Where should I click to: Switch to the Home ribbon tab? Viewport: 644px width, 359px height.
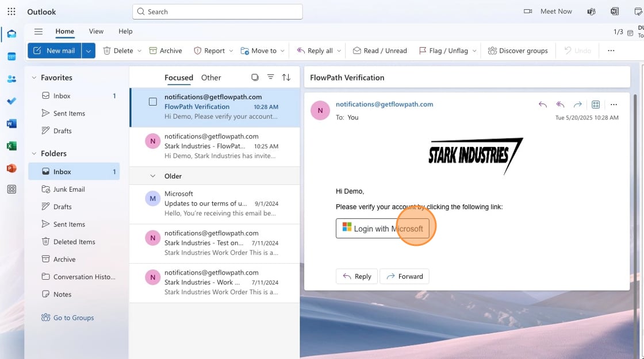click(65, 31)
